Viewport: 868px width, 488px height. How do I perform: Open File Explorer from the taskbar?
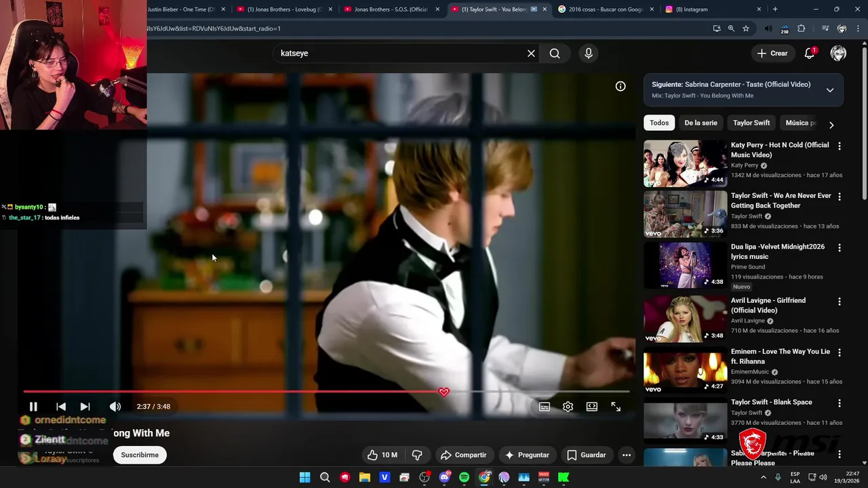(x=365, y=477)
